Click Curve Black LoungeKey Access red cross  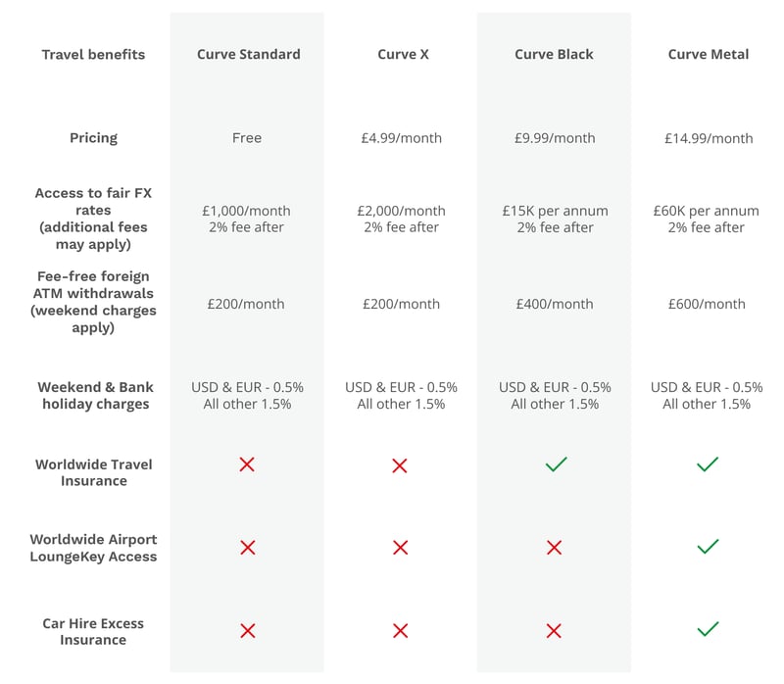555,548
